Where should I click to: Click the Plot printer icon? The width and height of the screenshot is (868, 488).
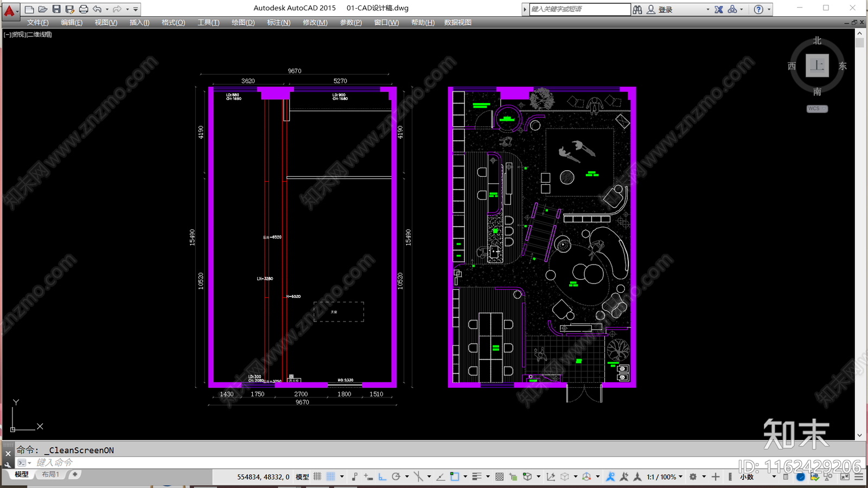84,9
